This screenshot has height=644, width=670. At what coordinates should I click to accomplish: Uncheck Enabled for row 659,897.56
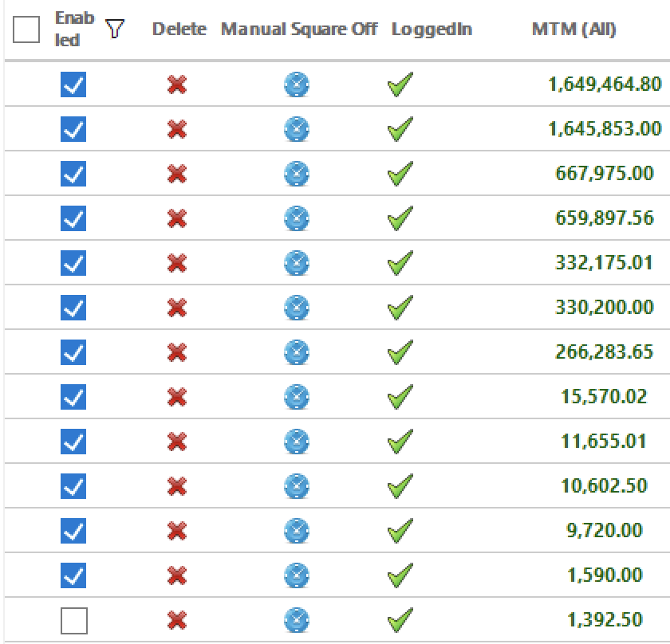point(73,218)
